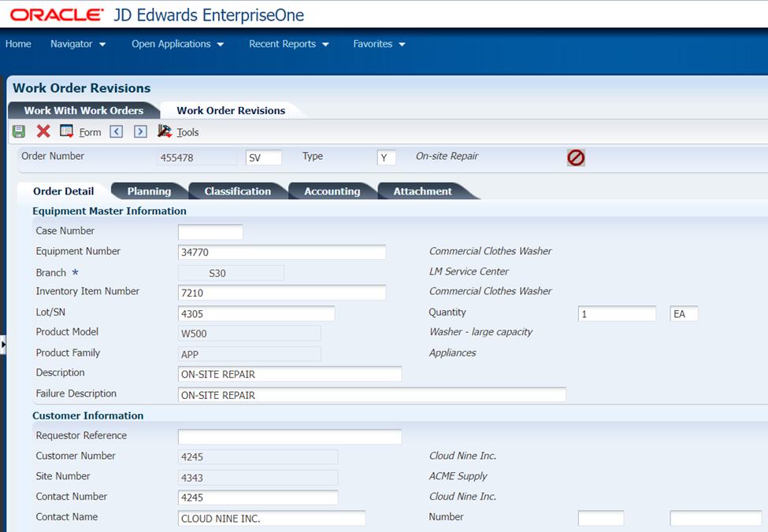Click the Tools menu label
Viewport: 768px width, 532px height.
point(187,132)
